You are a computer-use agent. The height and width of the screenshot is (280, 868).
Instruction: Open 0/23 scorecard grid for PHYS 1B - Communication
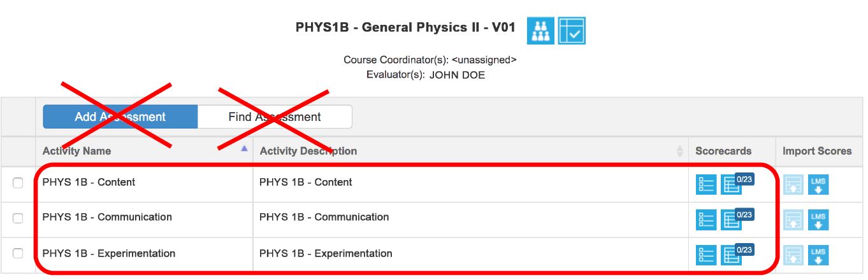click(x=732, y=220)
